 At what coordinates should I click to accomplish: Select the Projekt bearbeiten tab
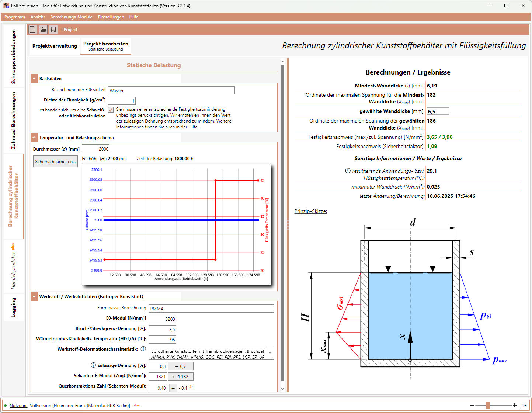tap(106, 46)
